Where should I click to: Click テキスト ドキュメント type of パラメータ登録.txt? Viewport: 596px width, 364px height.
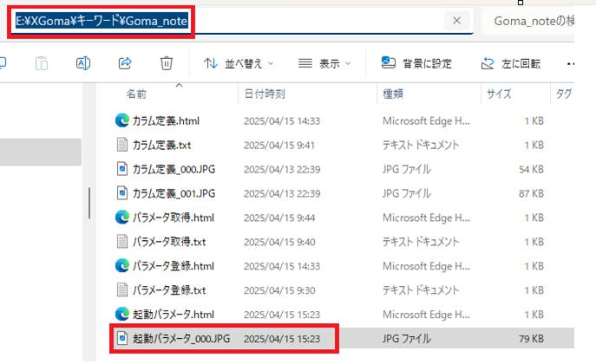tap(421, 290)
